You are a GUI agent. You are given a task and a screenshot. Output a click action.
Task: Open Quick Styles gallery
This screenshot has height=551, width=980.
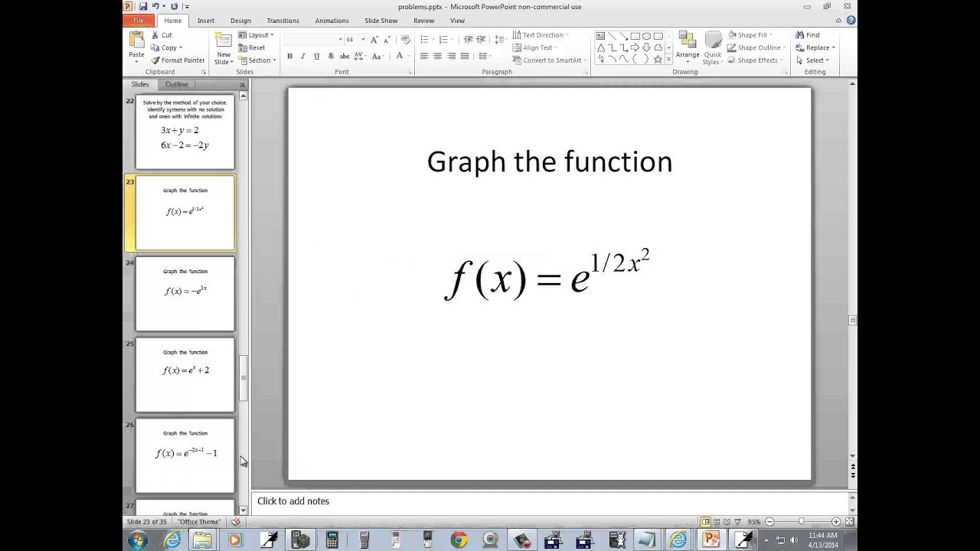pyautogui.click(x=713, y=47)
